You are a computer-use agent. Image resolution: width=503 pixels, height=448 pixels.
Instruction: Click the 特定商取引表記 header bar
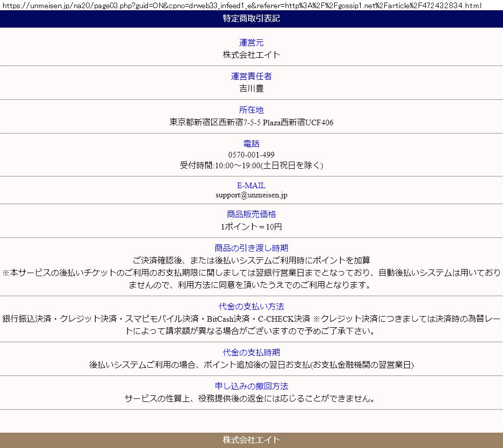click(251, 19)
